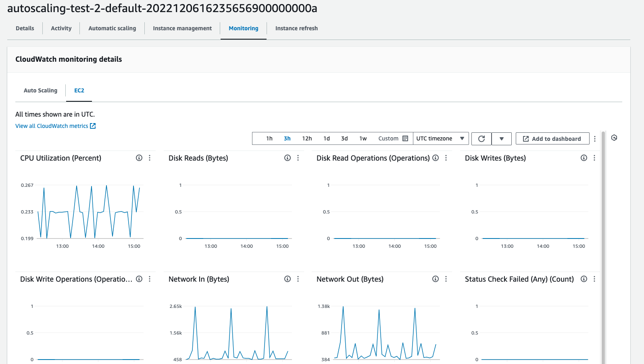Open info for CPU Utilization chart
The width and height of the screenshot is (644, 364).
pos(139,158)
